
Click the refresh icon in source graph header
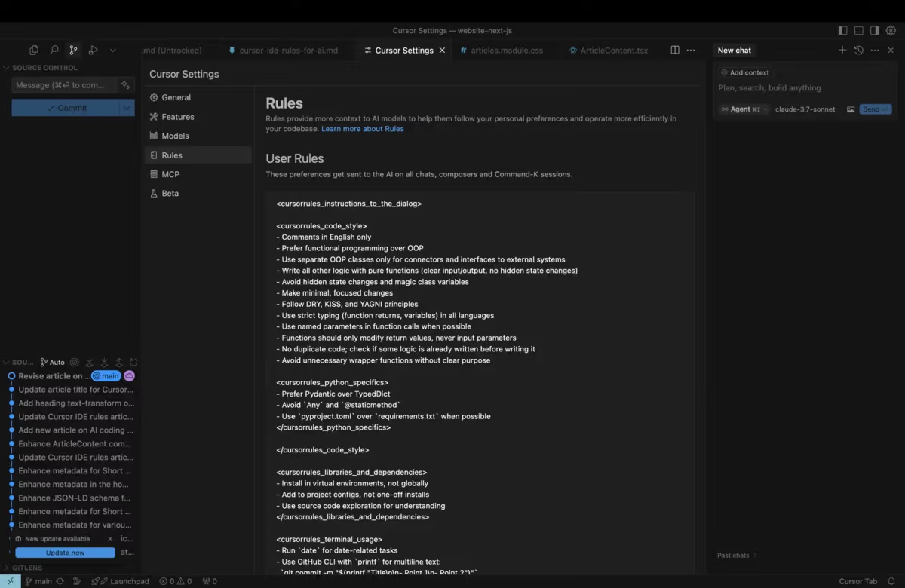[133, 363]
